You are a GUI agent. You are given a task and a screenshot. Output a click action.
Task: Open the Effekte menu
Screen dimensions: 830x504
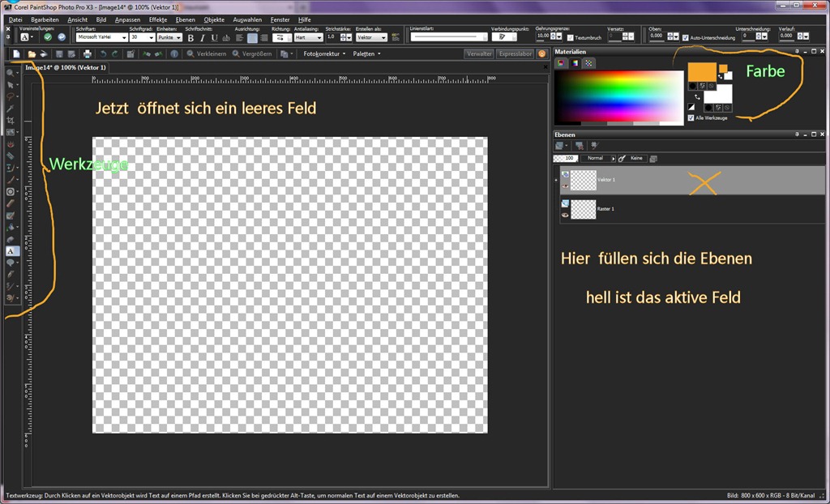pos(158,19)
